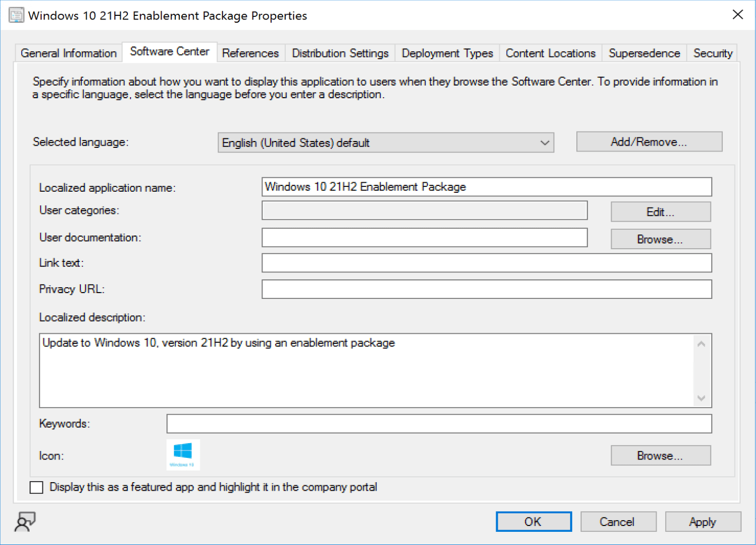Viewport: 756px width, 545px height.
Task: Select the Supersedence tab
Action: (644, 53)
